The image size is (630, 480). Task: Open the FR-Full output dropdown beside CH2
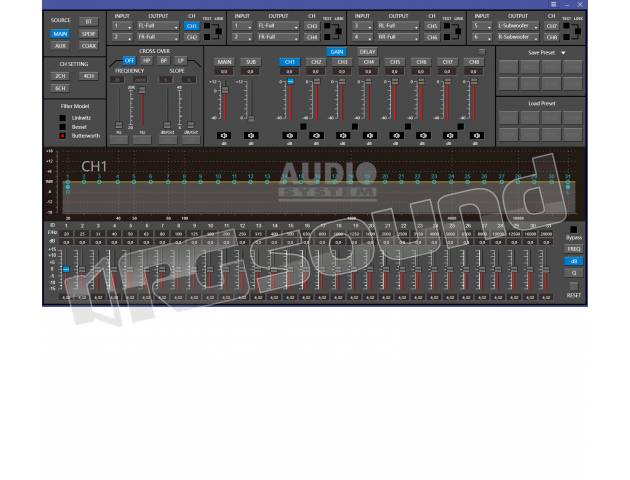point(158,37)
